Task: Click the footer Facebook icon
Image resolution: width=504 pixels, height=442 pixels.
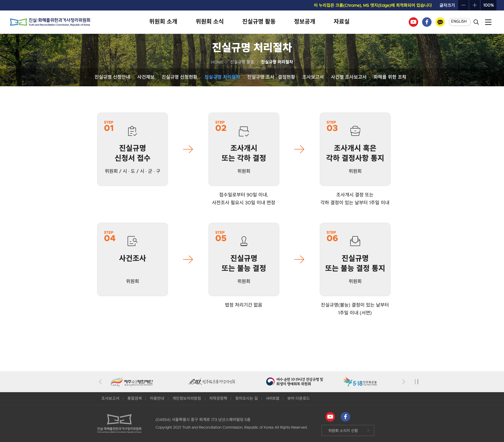Action: pyautogui.click(x=345, y=417)
